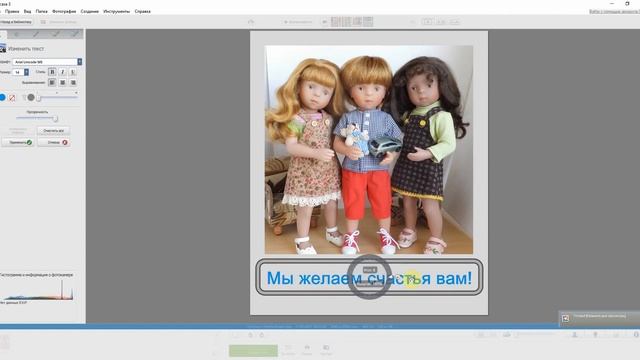The height and width of the screenshot is (360, 640).
Task: Align text to the right
Action: [x=73, y=82]
